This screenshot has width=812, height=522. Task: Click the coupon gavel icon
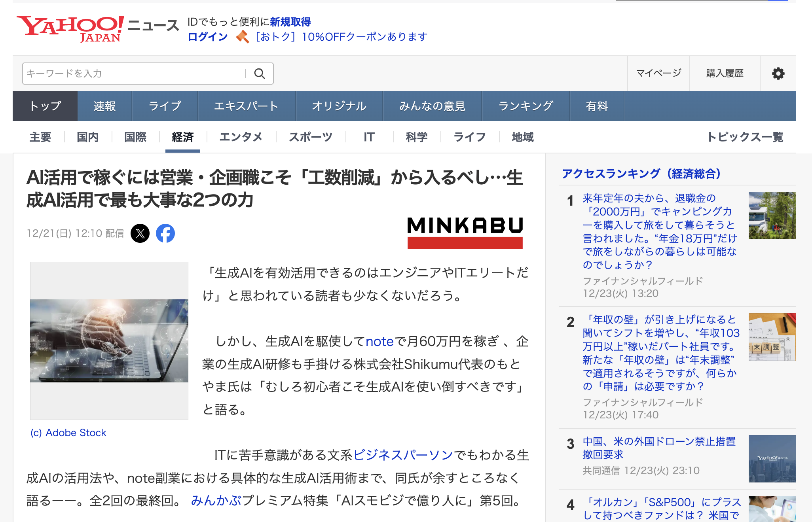pyautogui.click(x=242, y=37)
